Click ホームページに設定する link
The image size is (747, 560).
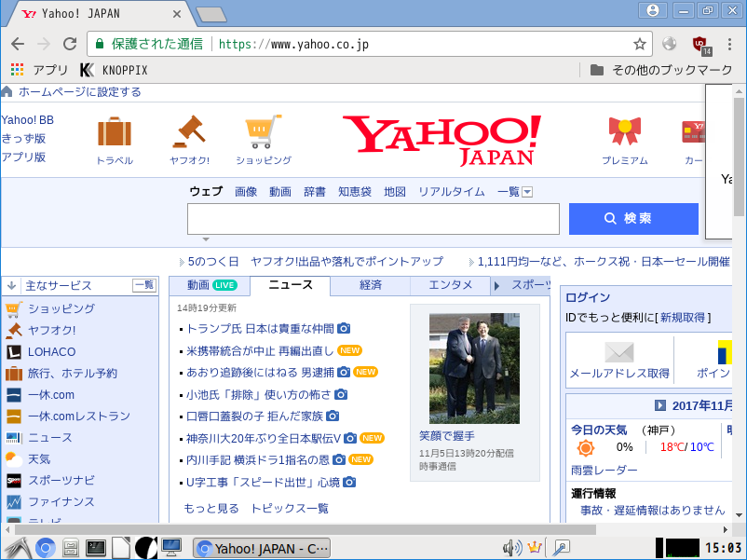point(80,92)
